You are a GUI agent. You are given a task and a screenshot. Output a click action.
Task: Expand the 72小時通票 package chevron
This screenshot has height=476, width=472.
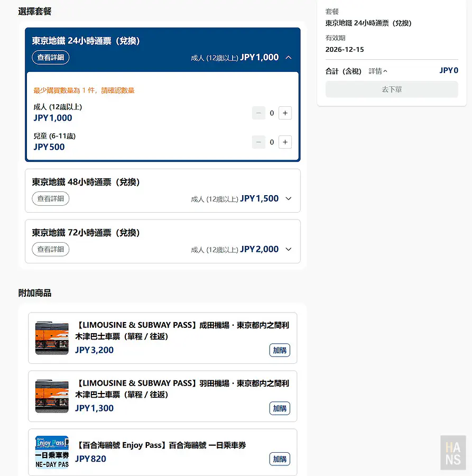tap(289, 249)
